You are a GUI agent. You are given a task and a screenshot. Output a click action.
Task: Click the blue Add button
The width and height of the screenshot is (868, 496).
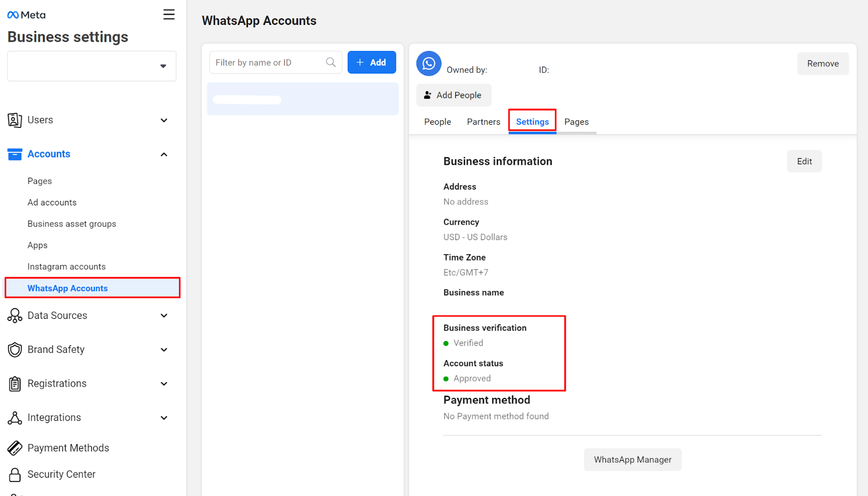click(372, 62)
